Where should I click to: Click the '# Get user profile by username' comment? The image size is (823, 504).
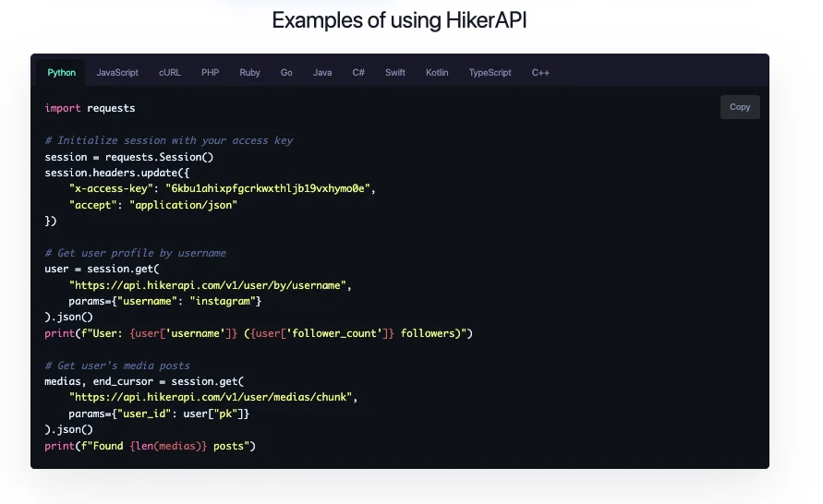point(136,253)
